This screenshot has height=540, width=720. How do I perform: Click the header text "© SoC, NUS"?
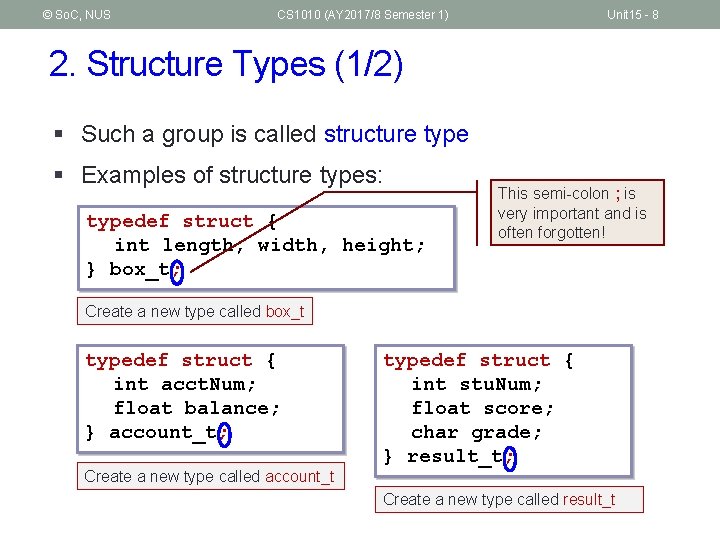click(x=76, y=15)
